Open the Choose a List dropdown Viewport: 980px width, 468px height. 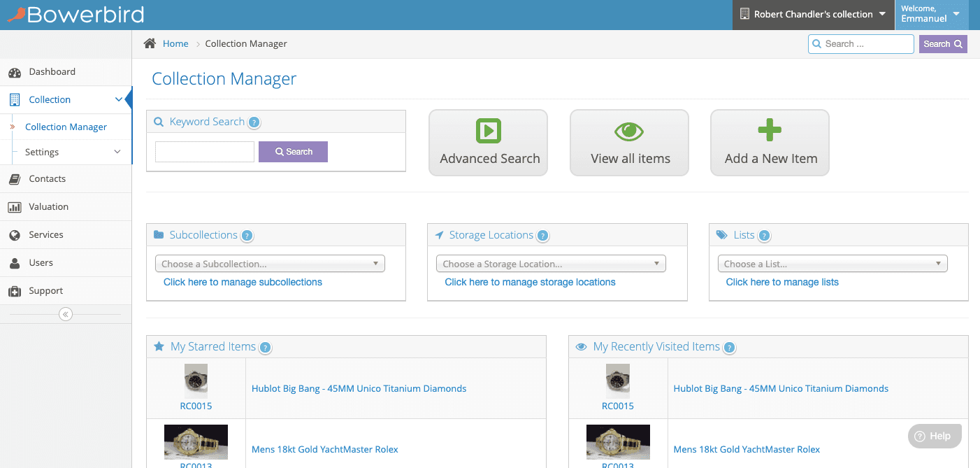click(x=832, y=264)
